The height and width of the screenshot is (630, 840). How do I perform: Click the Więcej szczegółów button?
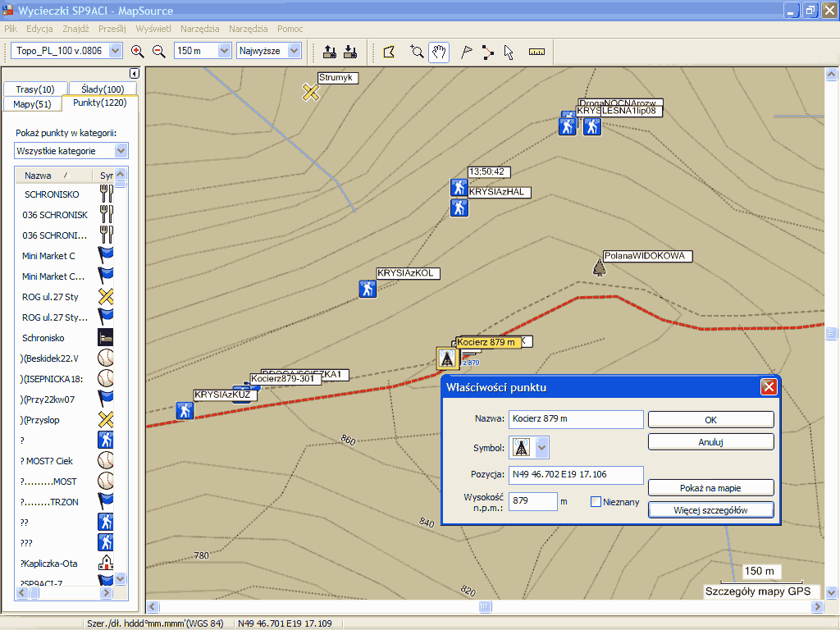[x=710, y=510]
